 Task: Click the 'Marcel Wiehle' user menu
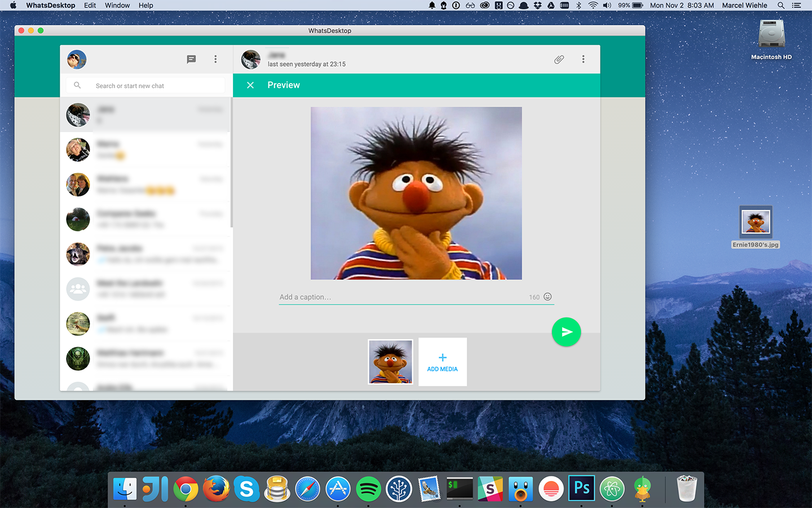(x=744, y=5)
